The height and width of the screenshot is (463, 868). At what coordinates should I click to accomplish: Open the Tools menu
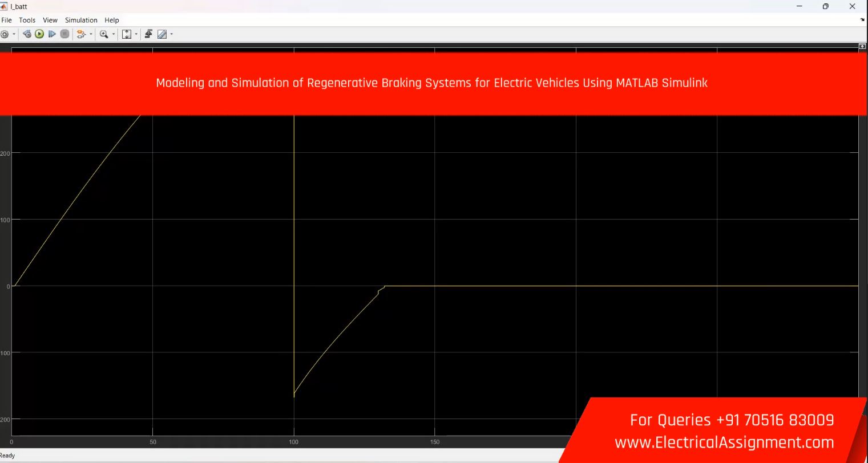(x=27, y=20)
